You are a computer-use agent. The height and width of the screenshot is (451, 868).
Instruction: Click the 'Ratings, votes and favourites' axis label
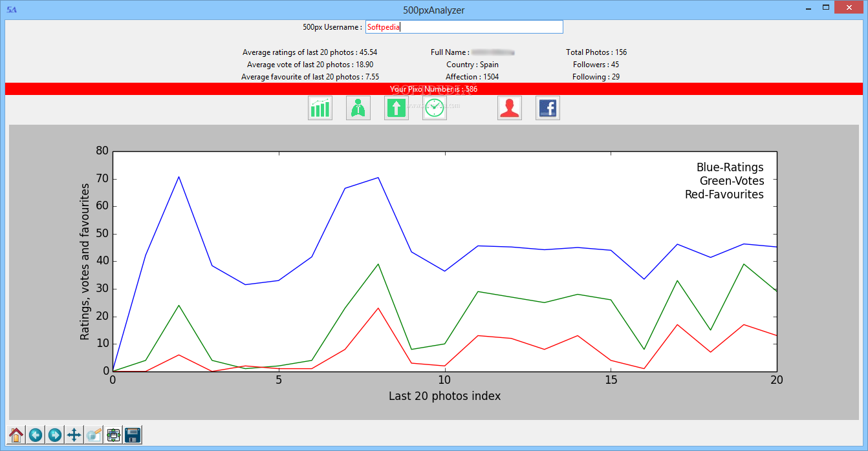[x=85, y=261]
